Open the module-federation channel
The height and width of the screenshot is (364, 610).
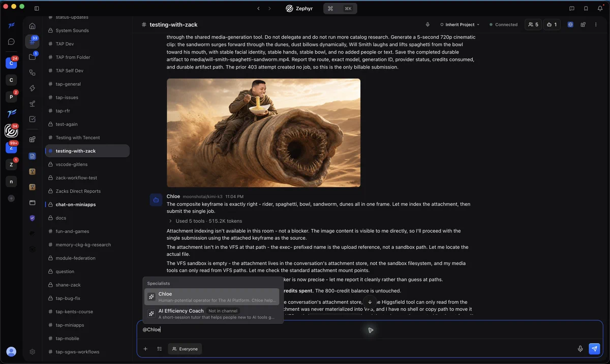(x=87, y=258)
